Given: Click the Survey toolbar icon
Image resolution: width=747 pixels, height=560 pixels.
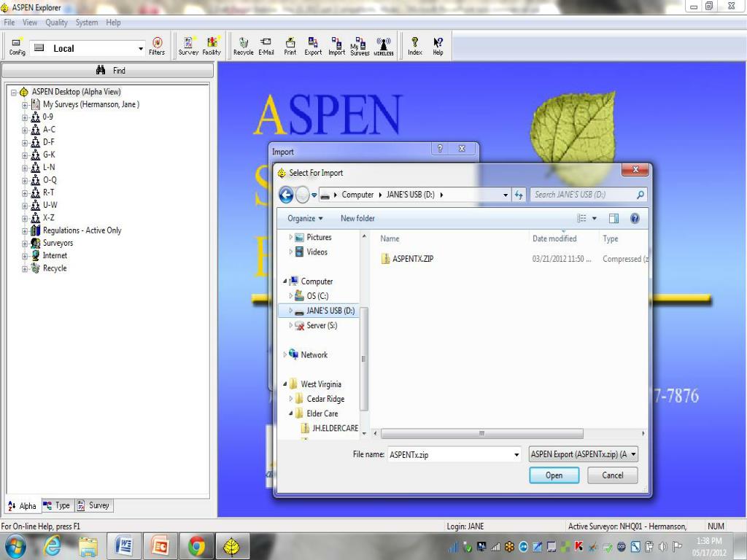Looking at the screenshot, I should [188, 46].
